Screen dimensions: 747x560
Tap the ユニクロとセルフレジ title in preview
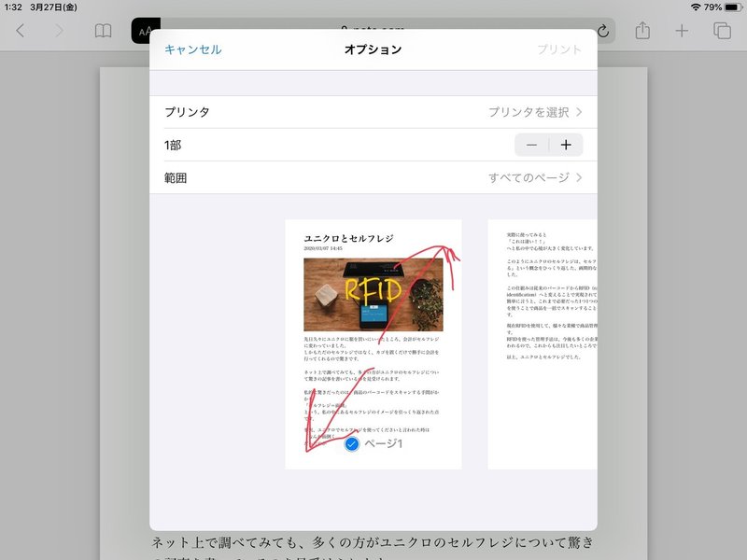click(x=348, y=238)
